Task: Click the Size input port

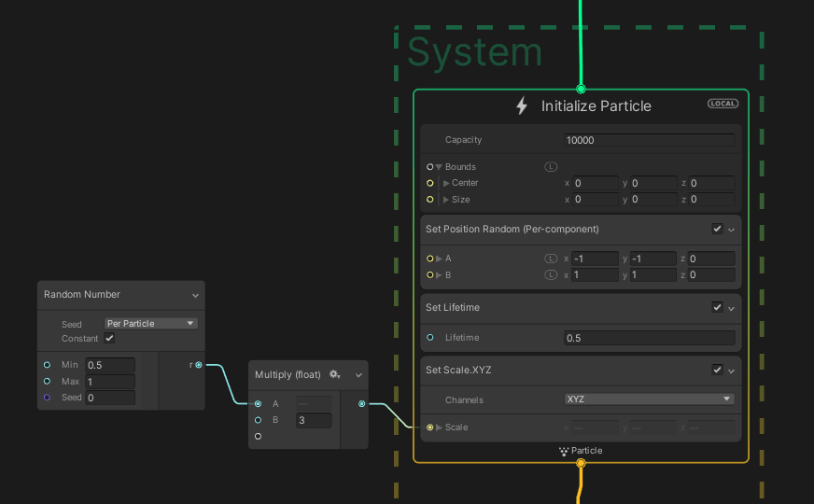Action: 429,200
